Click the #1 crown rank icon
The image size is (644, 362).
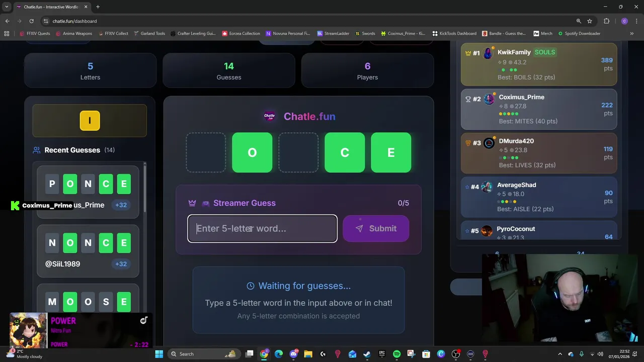468,53
